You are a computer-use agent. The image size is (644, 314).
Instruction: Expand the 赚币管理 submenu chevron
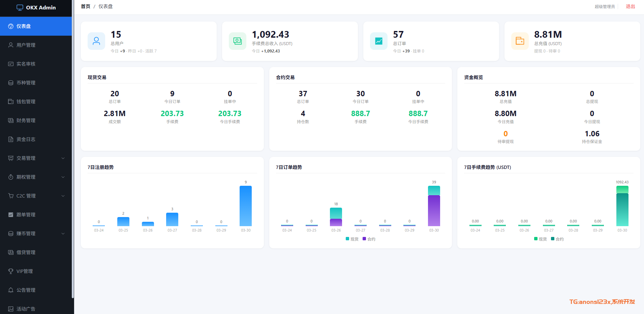pos(63,234)
